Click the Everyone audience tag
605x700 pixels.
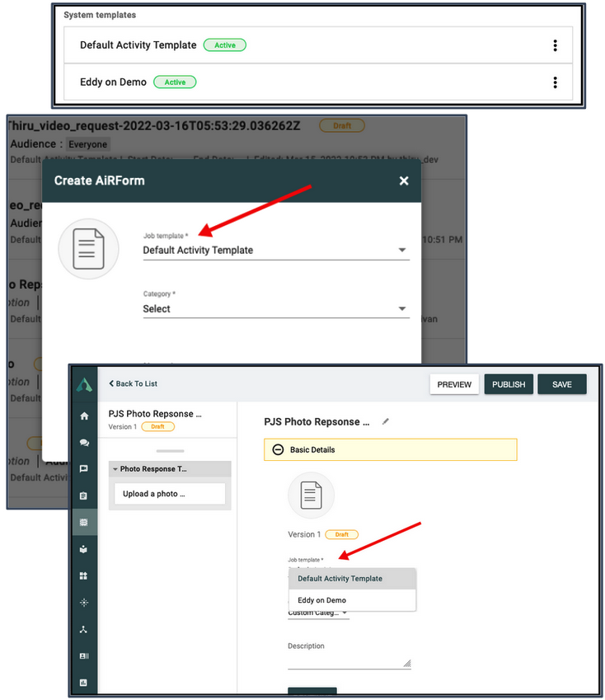point(88,144)
